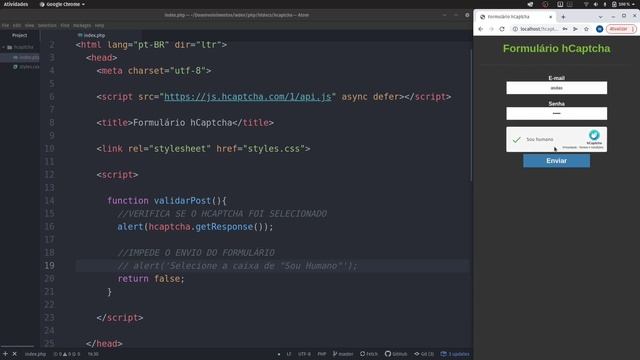Change the LF line ending selector
Screen dimensions: 640x360
(289, 354)
